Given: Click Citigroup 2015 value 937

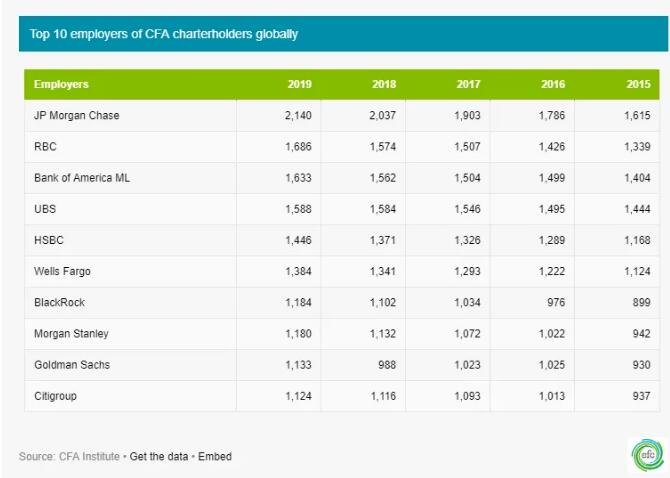Looking at the screenshot, I should (641, 396).
